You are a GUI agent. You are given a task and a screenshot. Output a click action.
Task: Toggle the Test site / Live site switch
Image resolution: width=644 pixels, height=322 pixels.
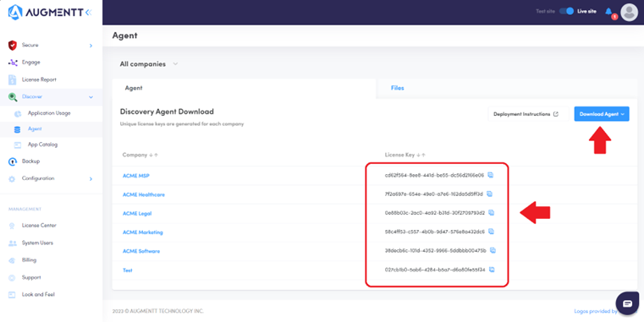[566, 12]
